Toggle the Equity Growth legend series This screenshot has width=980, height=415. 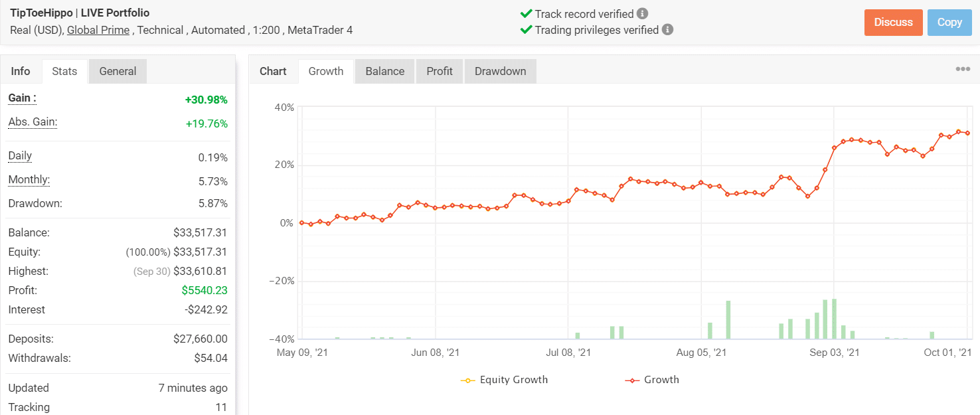pos(505,380)
